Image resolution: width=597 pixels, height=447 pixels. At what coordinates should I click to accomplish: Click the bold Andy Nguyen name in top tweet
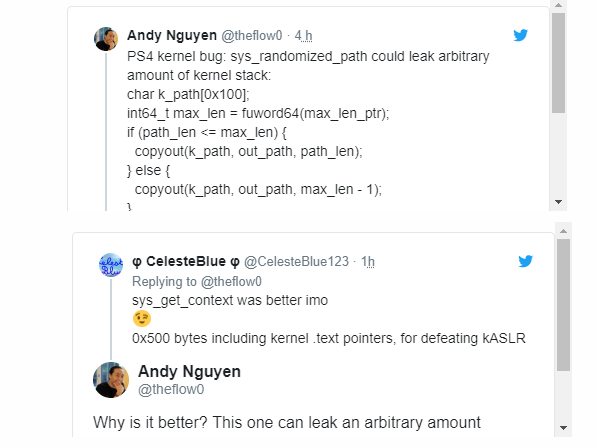[x=172, y=35]
